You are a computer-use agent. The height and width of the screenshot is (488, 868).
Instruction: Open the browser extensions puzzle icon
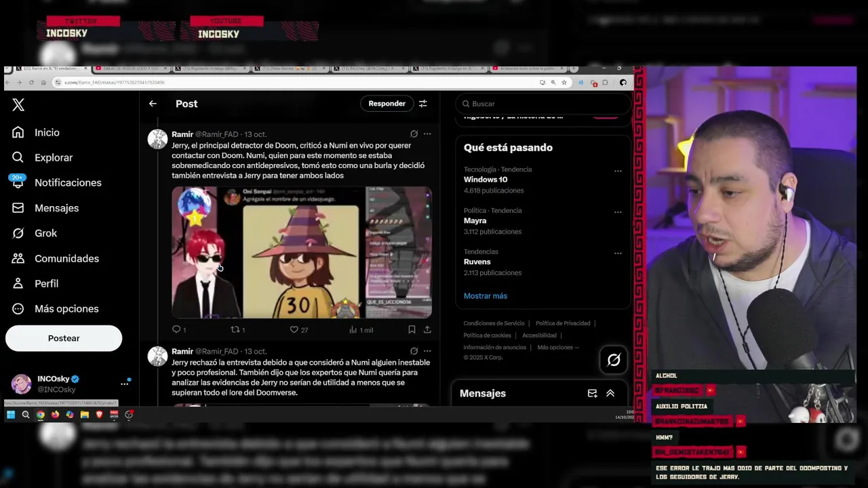(606, 82)
